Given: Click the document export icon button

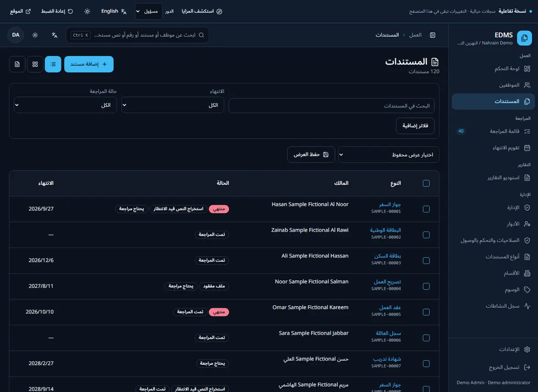Looking at the screenshot, I should (17, 64).
